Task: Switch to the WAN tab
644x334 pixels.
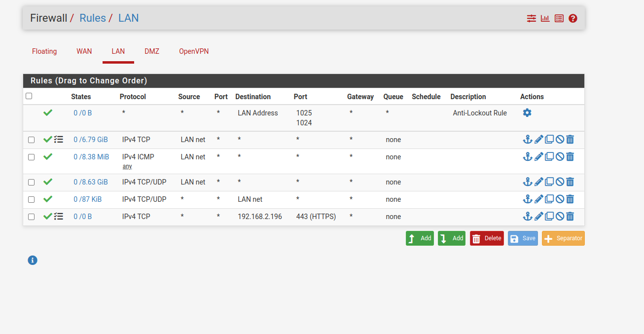Action: 84,51
